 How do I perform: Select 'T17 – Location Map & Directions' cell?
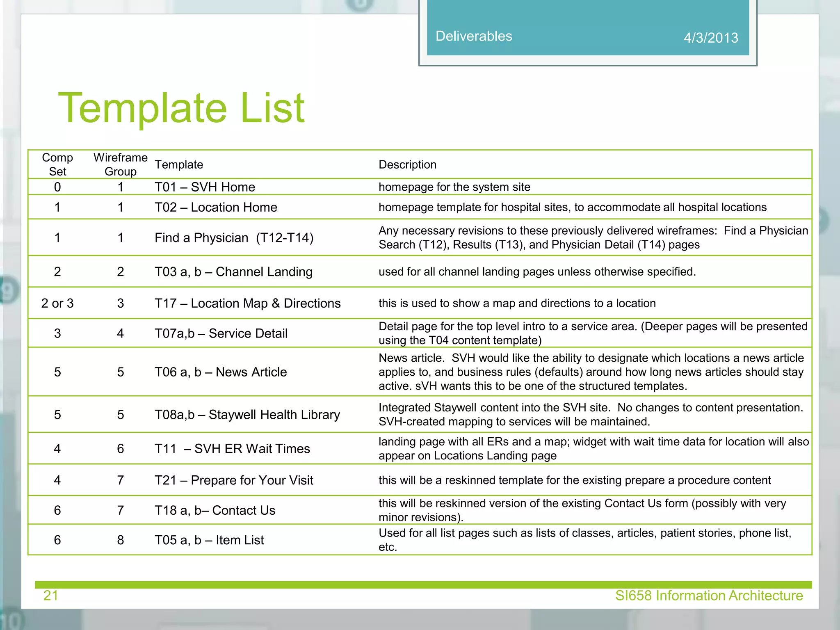248,303
